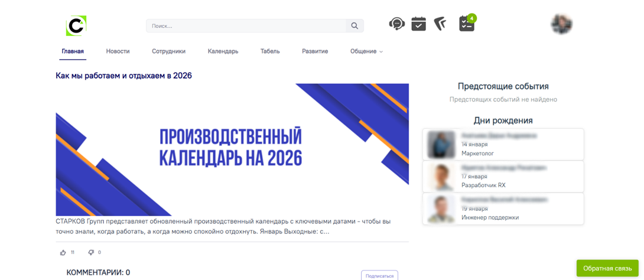Open the user profile avatar
This screenshot has width=644, height=280.
click(x=562, y=24)
